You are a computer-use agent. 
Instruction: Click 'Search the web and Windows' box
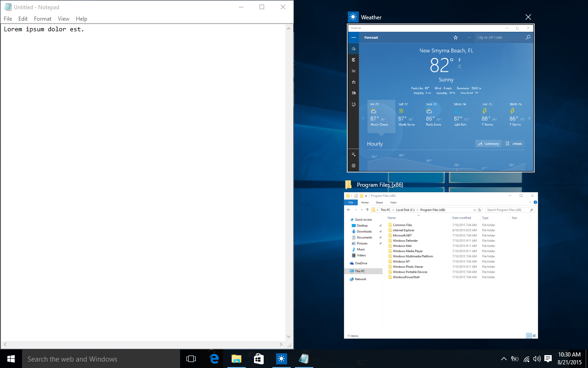101,359
